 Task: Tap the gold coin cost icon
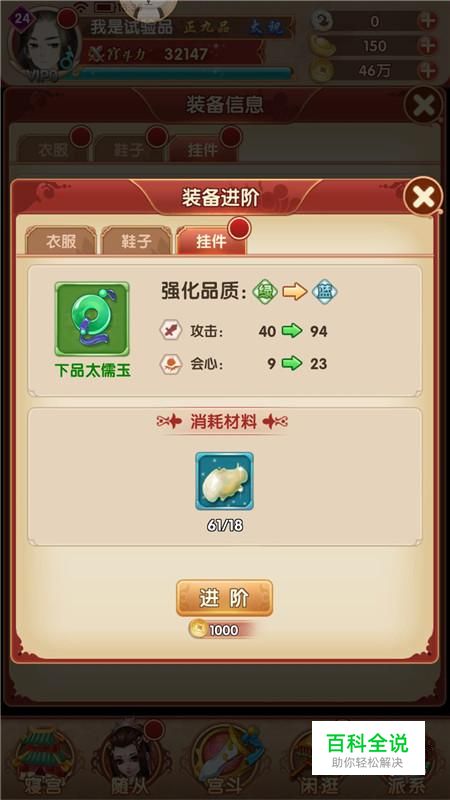click(196, 630)
